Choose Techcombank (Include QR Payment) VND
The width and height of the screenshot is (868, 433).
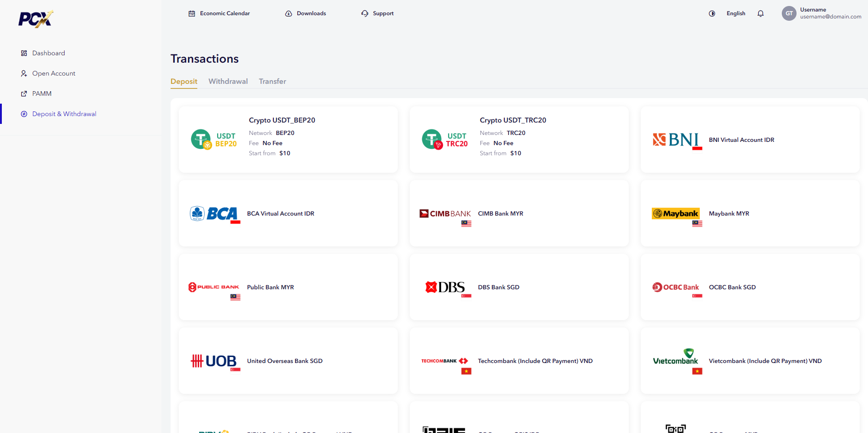click(x=519, y=361)
